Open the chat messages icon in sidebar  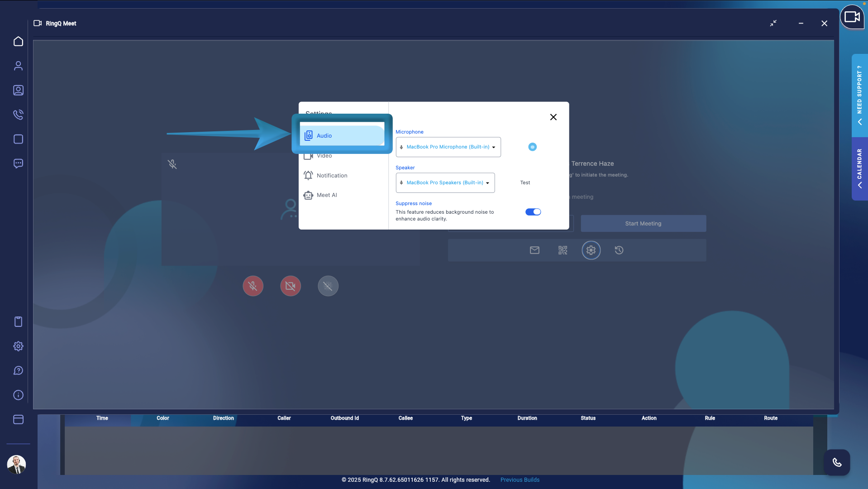18,163
